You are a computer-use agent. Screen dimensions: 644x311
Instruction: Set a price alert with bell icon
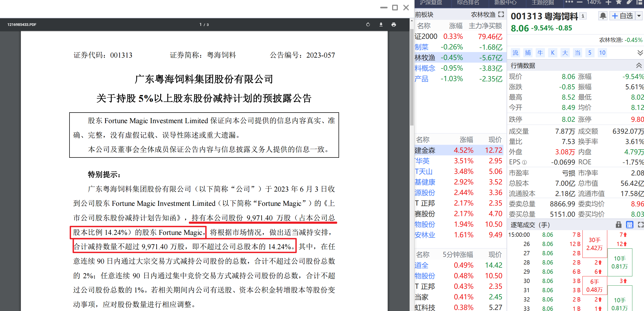point(603,16)
